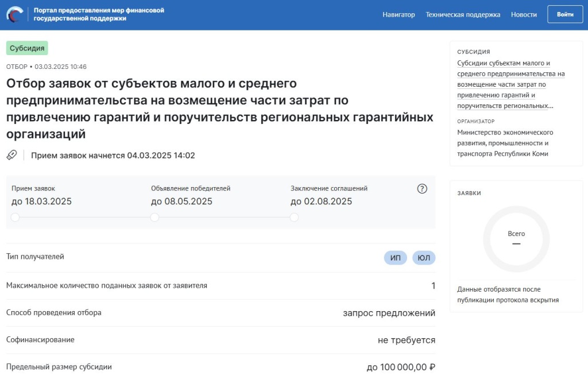Click the applications total donut chart
588x376 pixels.
516,239
